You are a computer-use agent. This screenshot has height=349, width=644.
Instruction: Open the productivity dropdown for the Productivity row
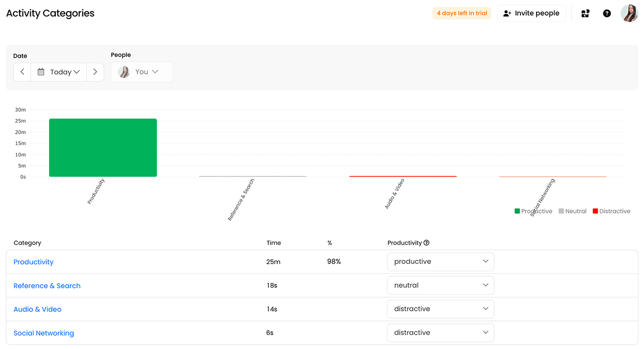click(441, 261)
